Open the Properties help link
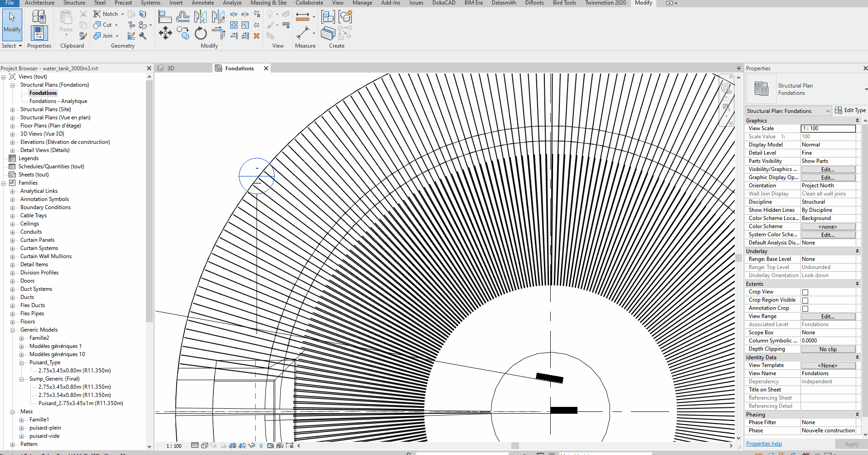868x455 pixels. tap(764, 444)
